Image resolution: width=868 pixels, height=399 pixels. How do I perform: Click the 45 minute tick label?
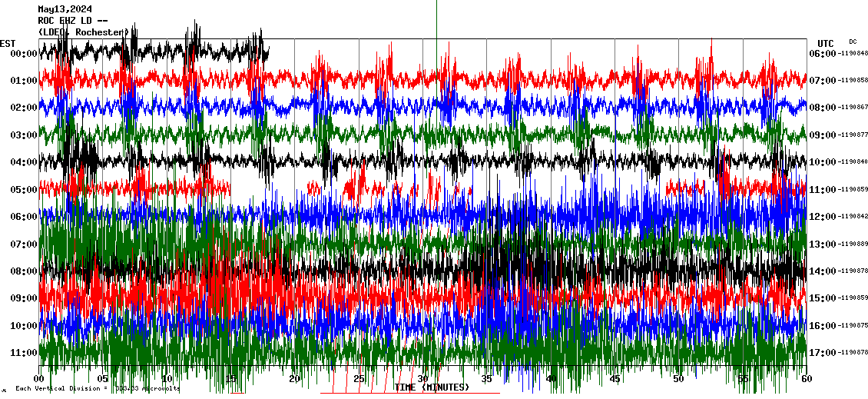point(615,379)
